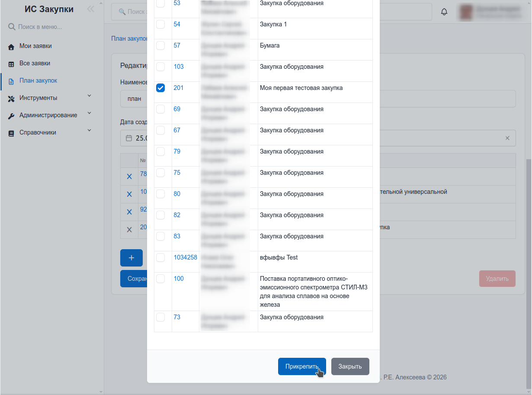Check the checkbox for request 54
The width and height of the screenshot is (532, 395).
coord(160,24)
